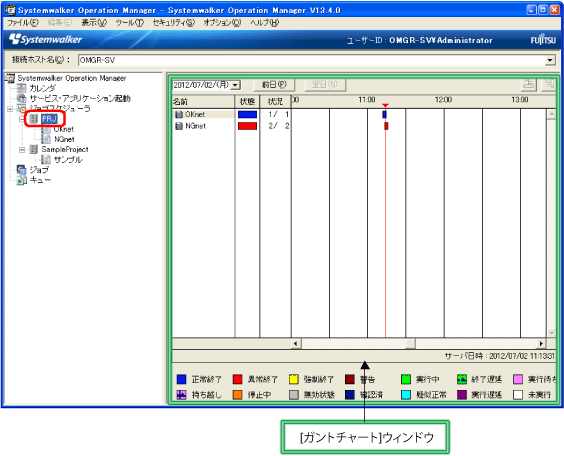Click the red status swatch for NGnet

tap(247, 126)
